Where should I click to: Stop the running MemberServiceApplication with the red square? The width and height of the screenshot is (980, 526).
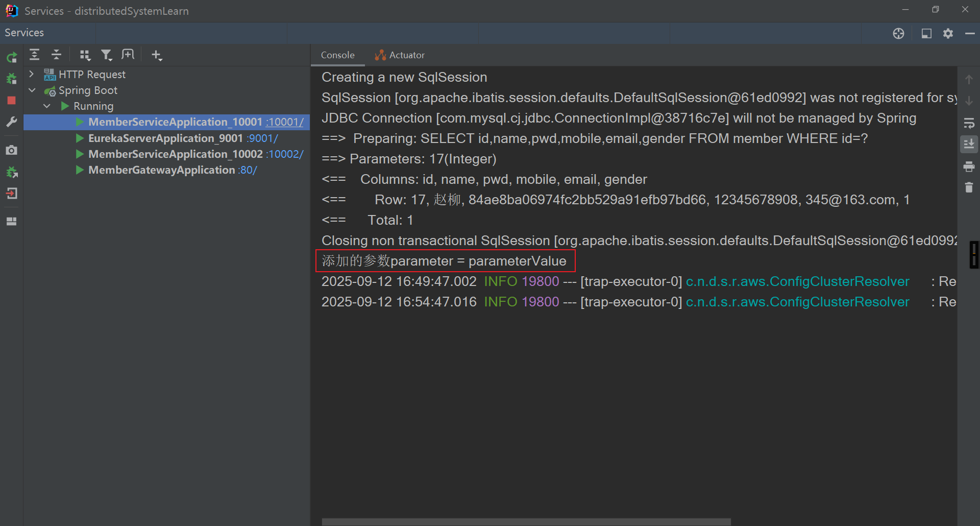pos(11,101)
